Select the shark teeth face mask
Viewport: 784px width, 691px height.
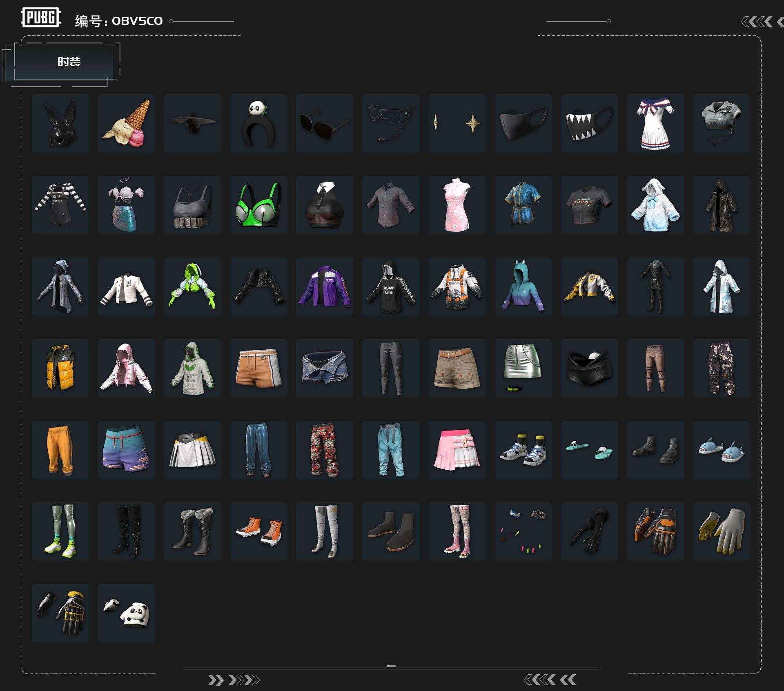[x=589, y=123]
